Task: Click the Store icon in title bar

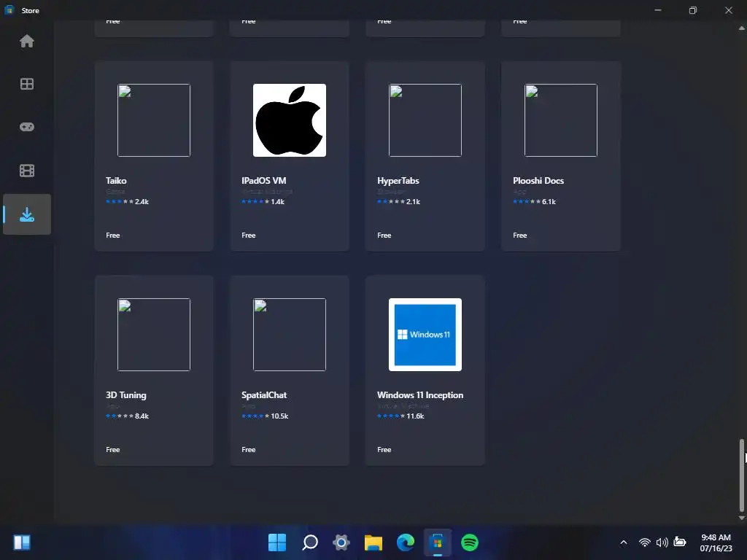Action: coord(9,10)
